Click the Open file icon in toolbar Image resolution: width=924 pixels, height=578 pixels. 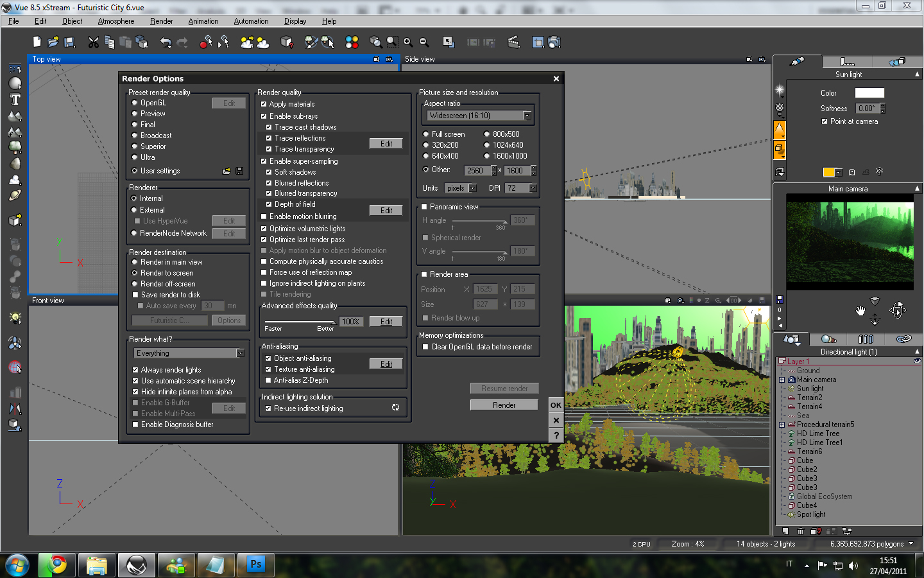click(53, 42)
